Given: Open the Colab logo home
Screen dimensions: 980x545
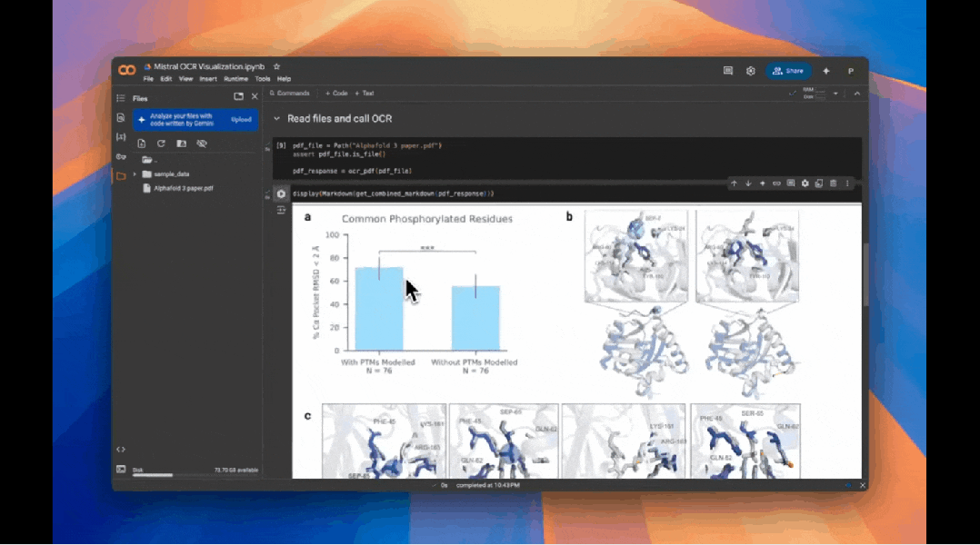Looking at the screenshot, I should 127,70.
